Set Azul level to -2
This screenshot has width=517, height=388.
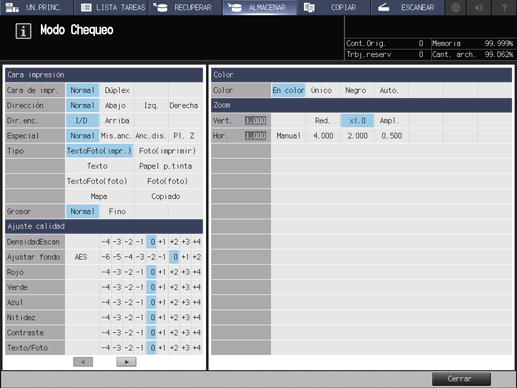click(x=128, y=302)
